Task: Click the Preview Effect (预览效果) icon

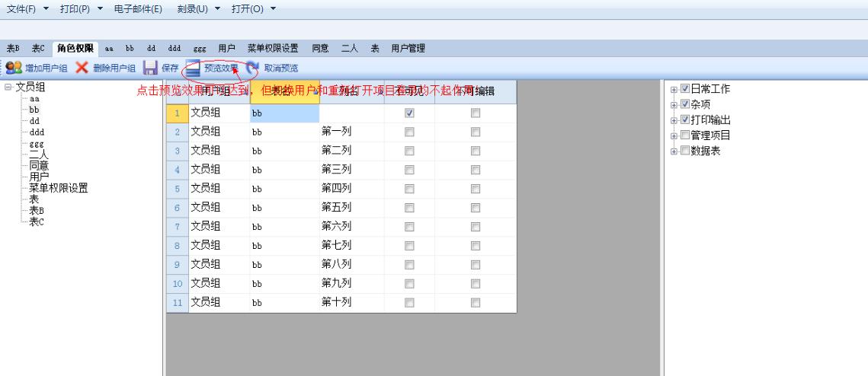Action: tap(194, 69)
